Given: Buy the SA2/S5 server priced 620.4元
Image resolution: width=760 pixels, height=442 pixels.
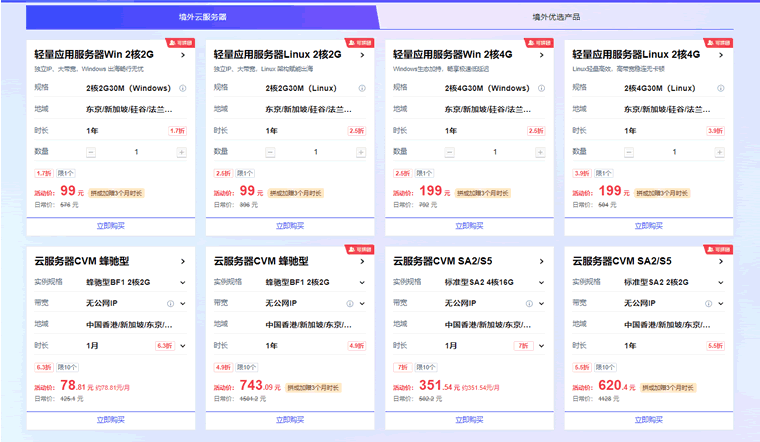Looking at the screenshot, I should [x=649, y=420].
